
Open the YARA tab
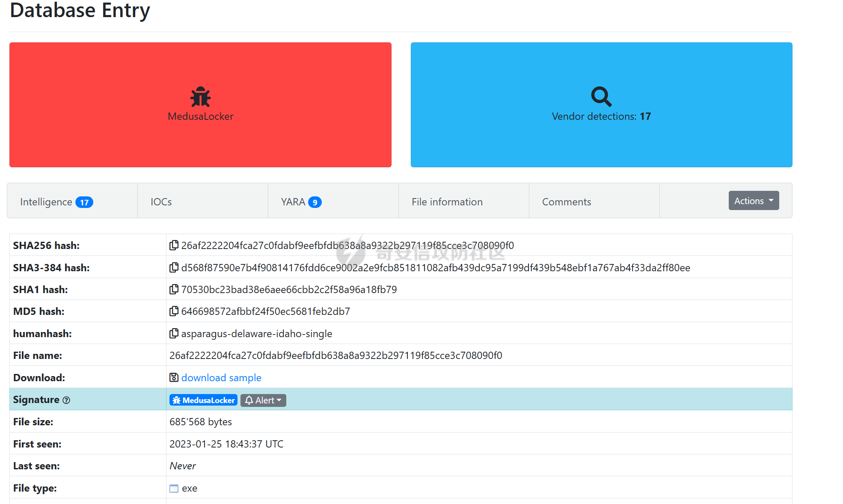click(x=333, y=201)
